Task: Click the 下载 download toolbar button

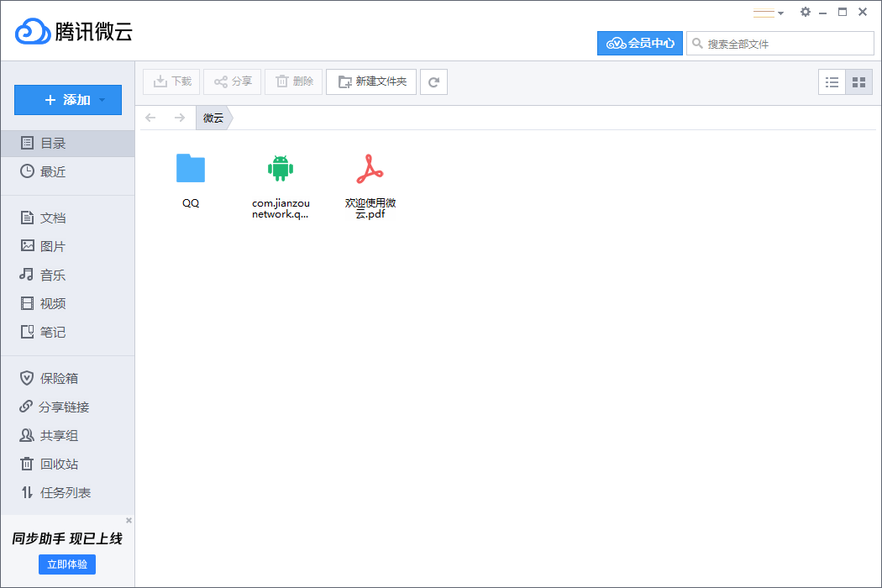Action: point(171,81)
